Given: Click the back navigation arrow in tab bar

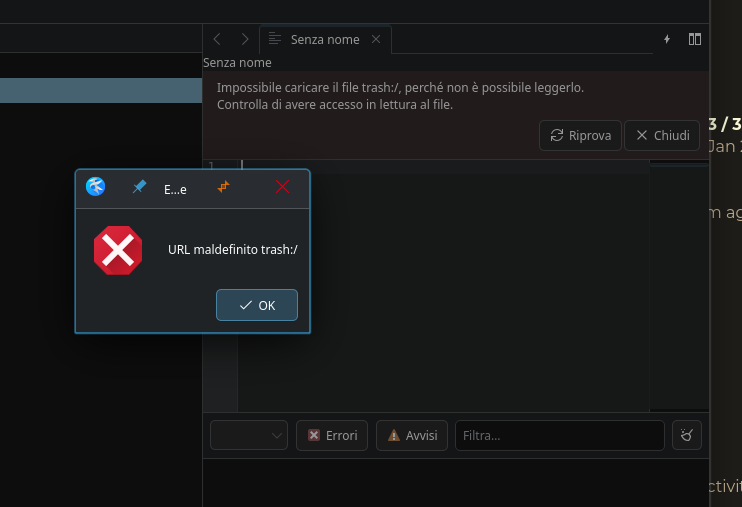Looking at the screenshot, I should (217, 39).
